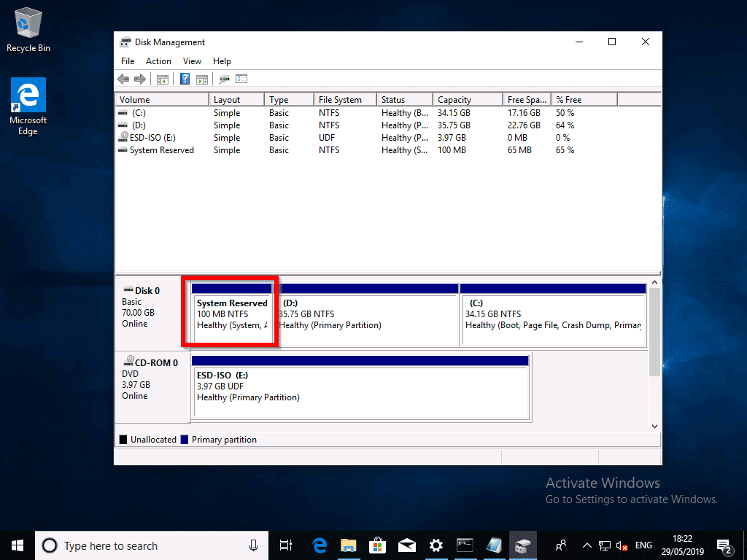Open the Recycle Bin desktop icon

(x=28, y=29)
